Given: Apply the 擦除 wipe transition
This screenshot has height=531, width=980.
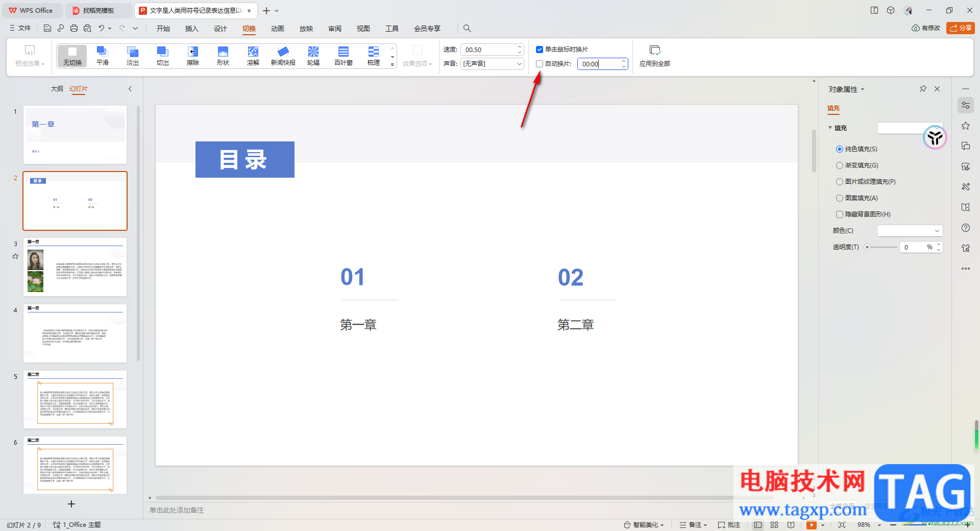Looking at the screenshot, I should [x=193, y=56].
